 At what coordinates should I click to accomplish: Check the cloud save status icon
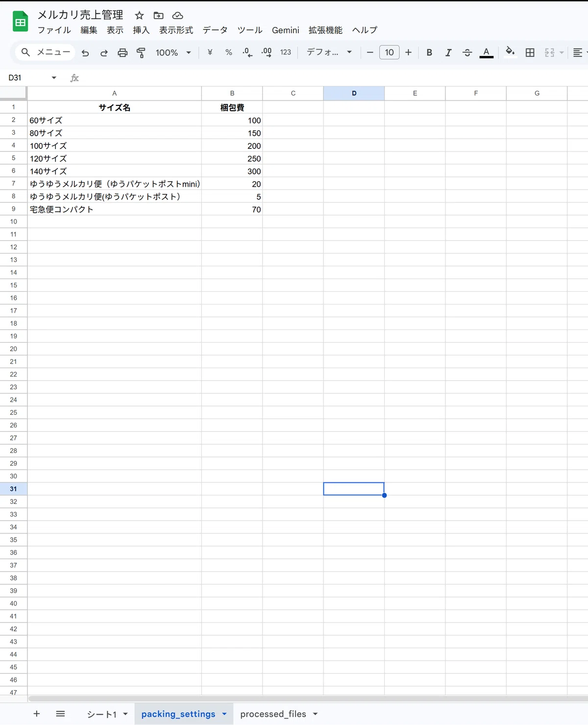(177, 16)
